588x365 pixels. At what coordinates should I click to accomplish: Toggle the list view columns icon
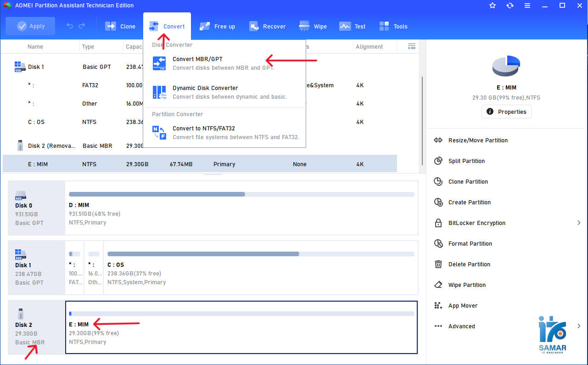click(412, 46)
